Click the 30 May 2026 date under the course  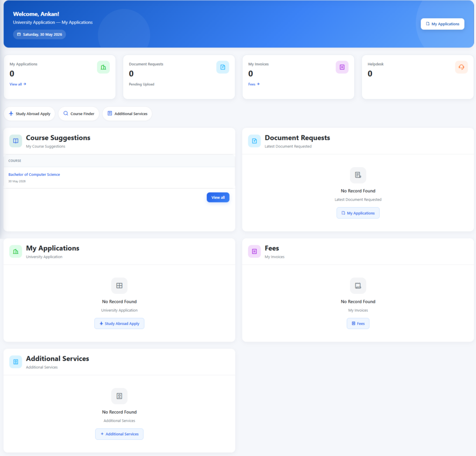[17, 181]
